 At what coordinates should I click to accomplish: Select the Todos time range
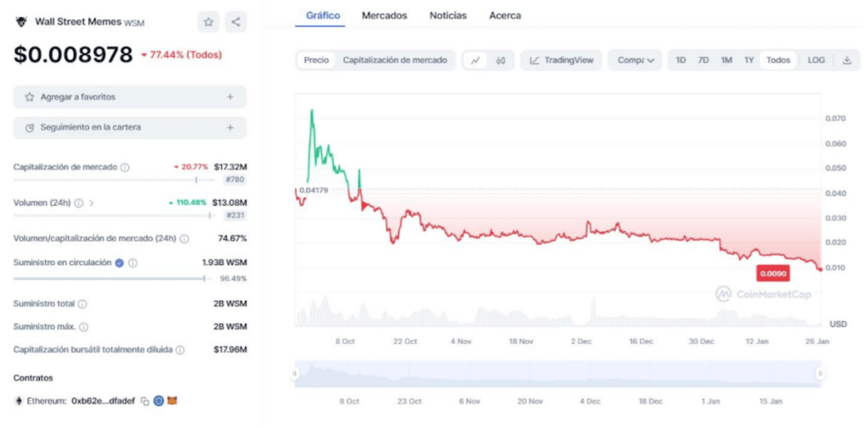click(778, 60)
